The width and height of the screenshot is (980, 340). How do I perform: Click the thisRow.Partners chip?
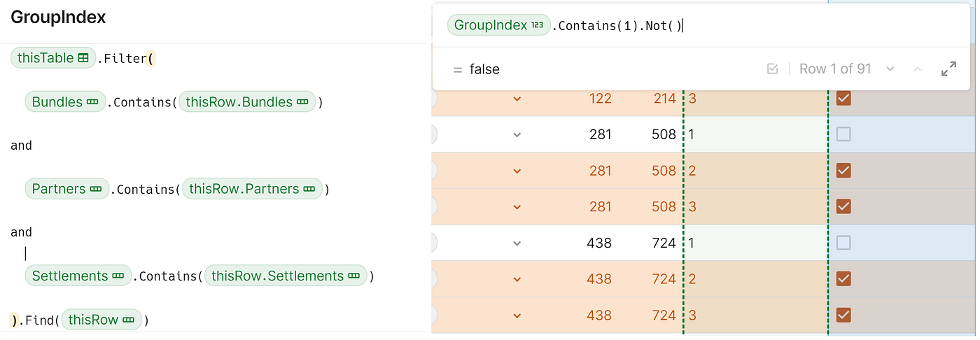pyautogui.click(x=252, y=189)
